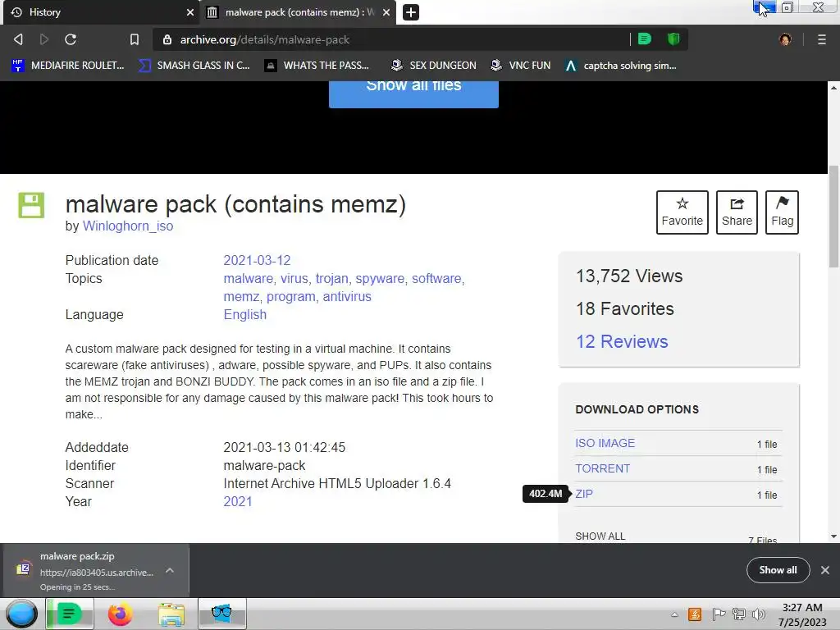Open captcha solving sim... bookmark
Screen dimensions: 840x630
click(x=620, y=66)
